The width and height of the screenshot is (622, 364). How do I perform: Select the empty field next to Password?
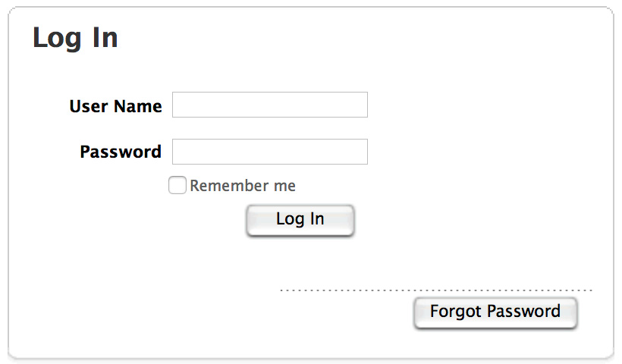coord(270,152)
